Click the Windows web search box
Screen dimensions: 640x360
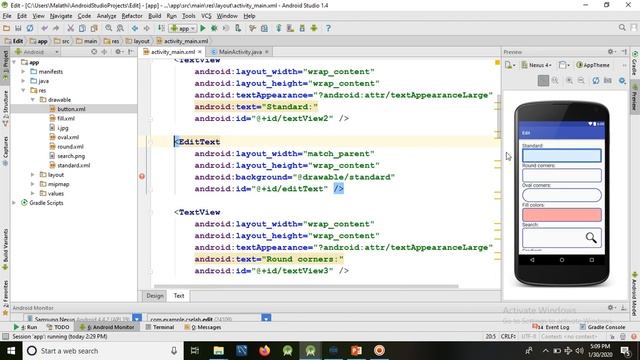[x=104, y=351]
